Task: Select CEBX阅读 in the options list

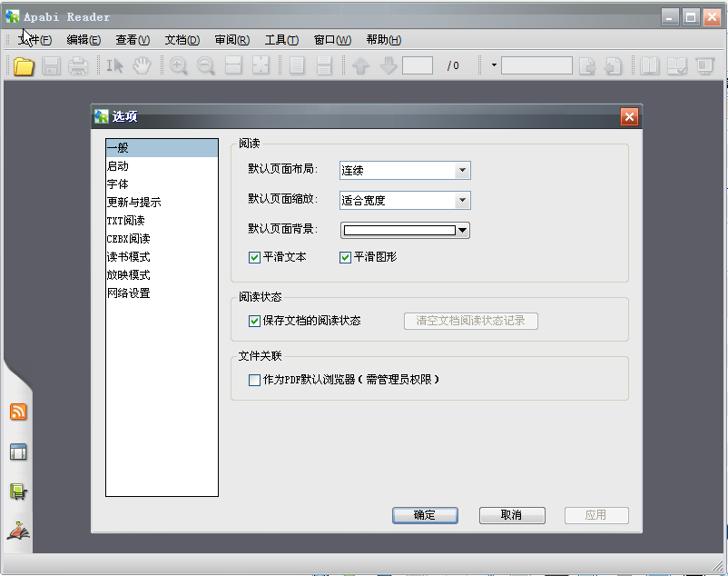Action: point(162,239)
